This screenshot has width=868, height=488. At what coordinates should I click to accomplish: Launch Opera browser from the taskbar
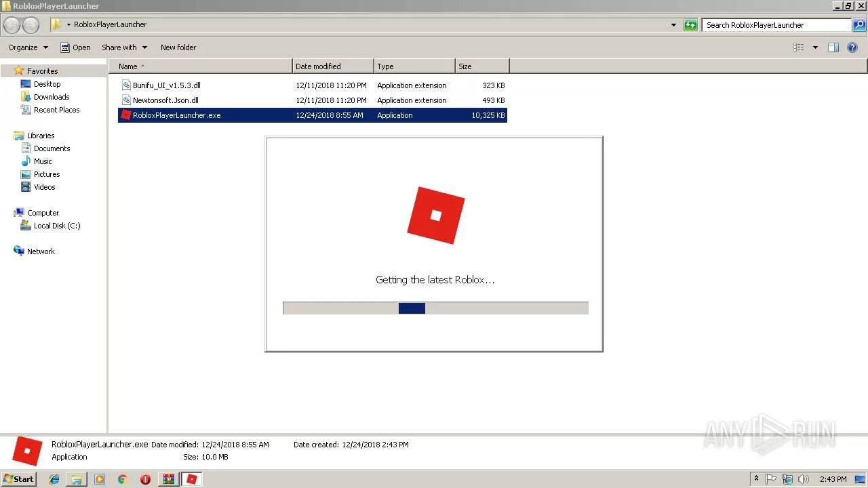[x=145, y=479]
